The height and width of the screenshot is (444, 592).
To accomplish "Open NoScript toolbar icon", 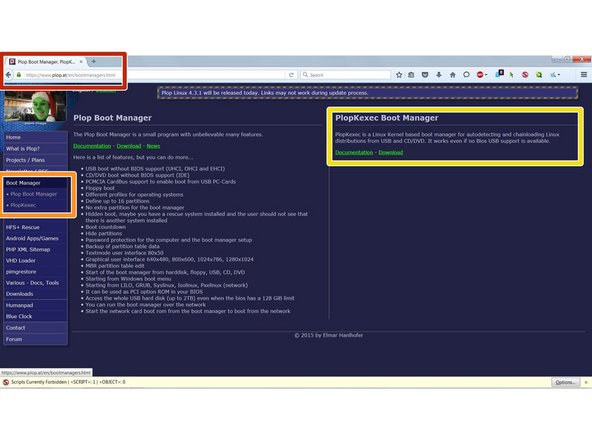I will click(525, 75).
